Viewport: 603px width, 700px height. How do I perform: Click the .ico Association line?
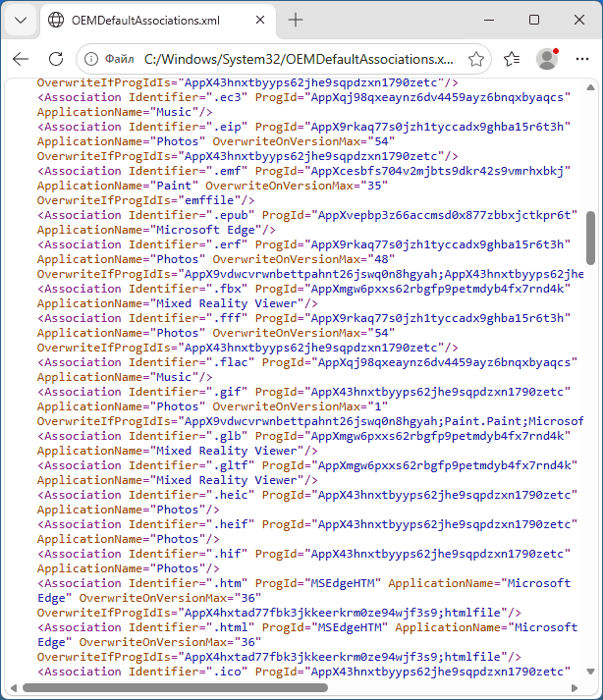pos(303,672)
